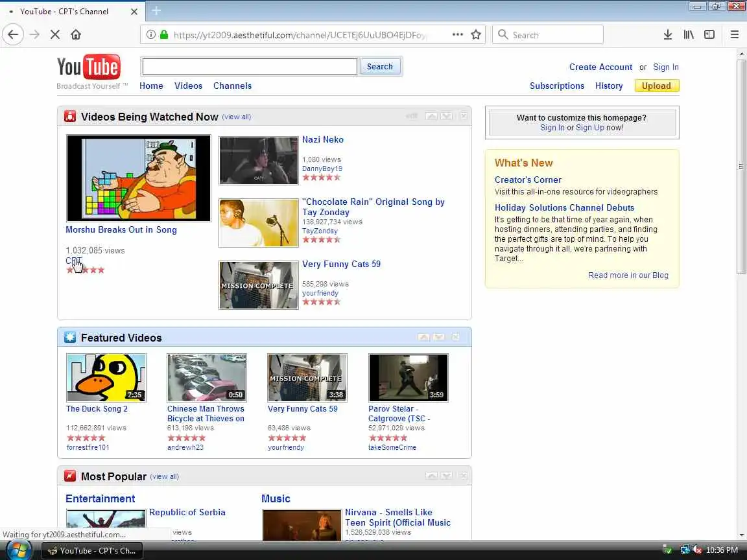Image resolution: width=747 pixels, height=560 pixels.
Task: Close the YouTube - CPT's Channel tab
Action: point(134,12)
